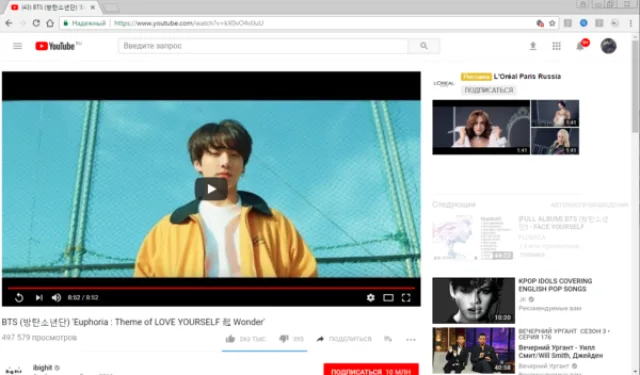Open the three-dot more actions menu
This screenshot has width=640, height=375.
pyautogui.click(x=411, y=339)
